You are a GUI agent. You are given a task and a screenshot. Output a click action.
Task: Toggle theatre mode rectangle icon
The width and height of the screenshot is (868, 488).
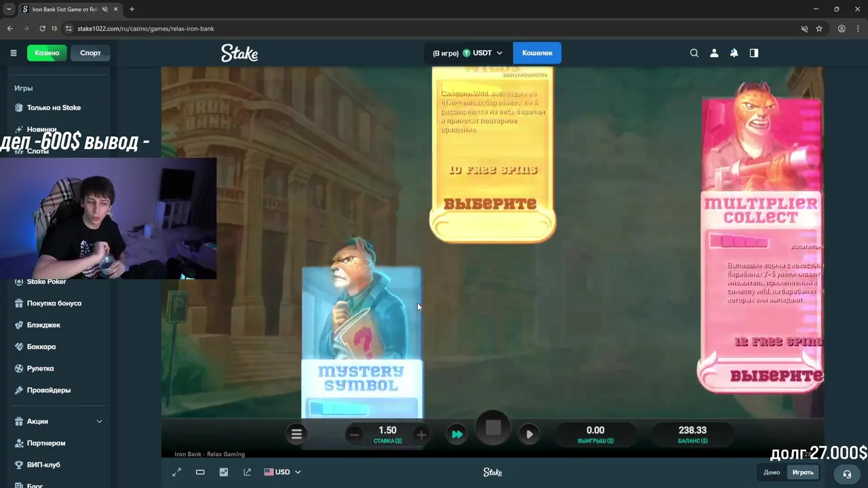(x=200, y=472)
